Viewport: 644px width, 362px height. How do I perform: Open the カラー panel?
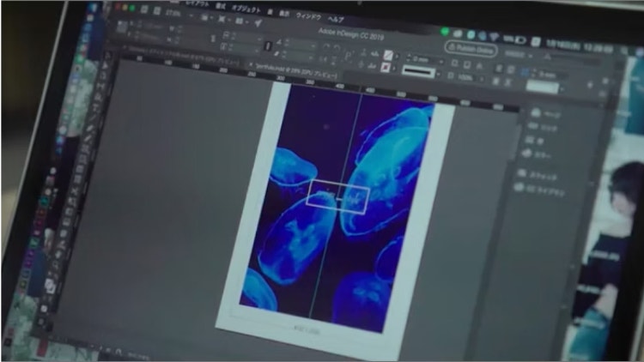point(537,154)
